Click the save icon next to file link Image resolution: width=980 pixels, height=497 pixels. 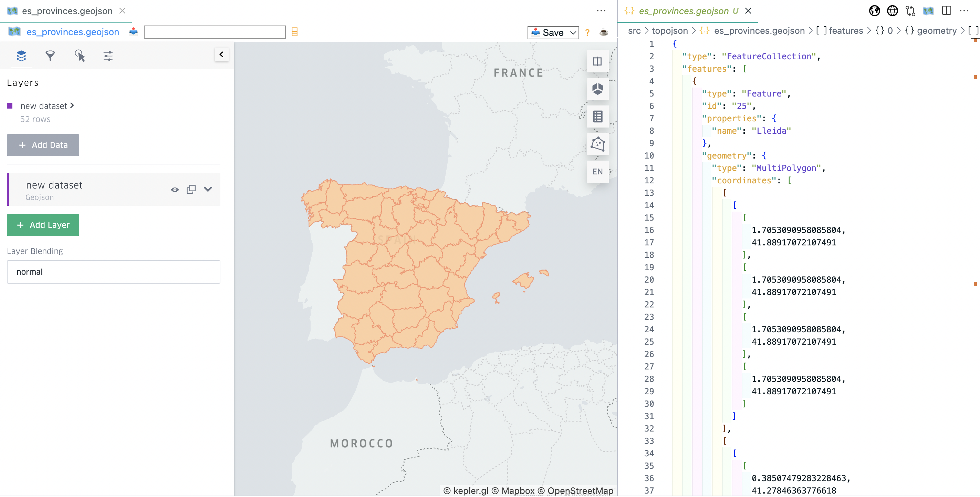point(134,32)
